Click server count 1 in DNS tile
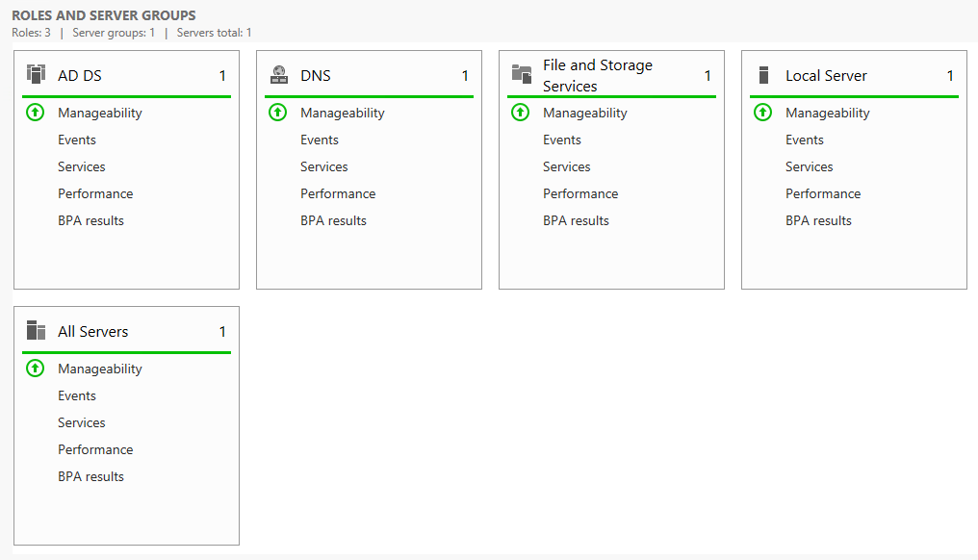The width and height of the screenshot is (978, 560). [465, 75]
